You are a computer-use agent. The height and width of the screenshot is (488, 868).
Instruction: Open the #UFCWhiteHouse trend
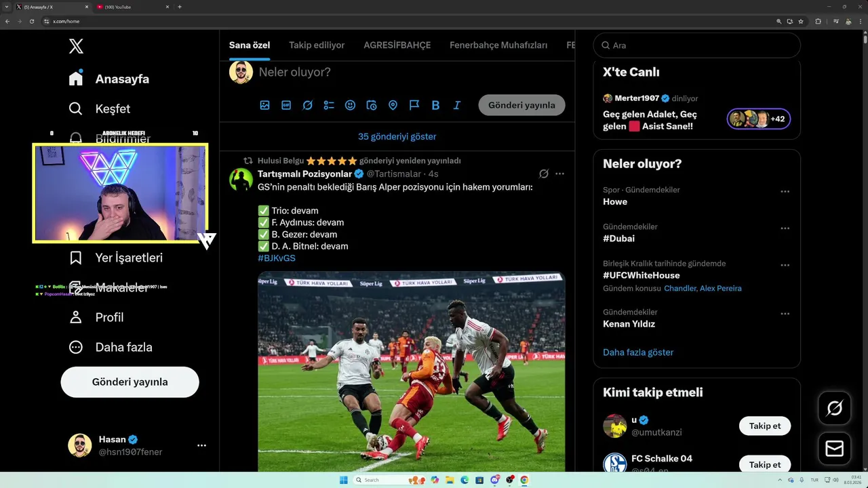[641, 275]
